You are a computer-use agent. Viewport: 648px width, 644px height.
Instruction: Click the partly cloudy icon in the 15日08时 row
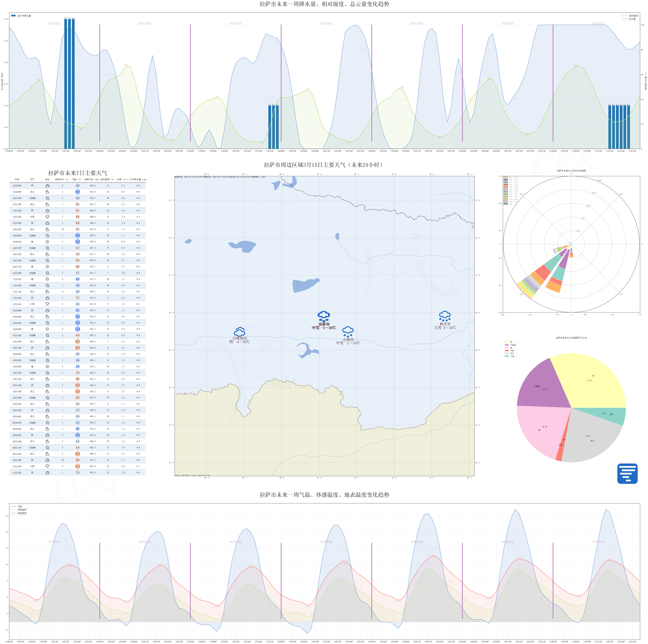click(47, 192)
